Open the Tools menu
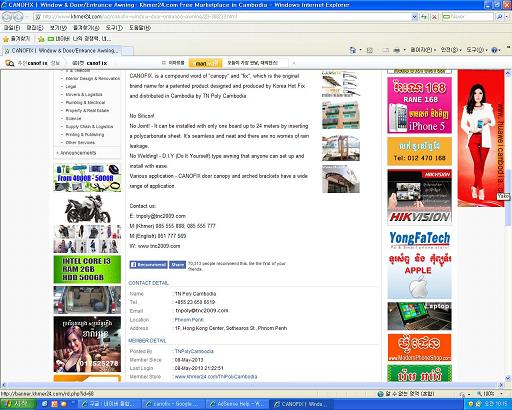The width and height of the screenshot is (512, 410). tap(114, 28)
